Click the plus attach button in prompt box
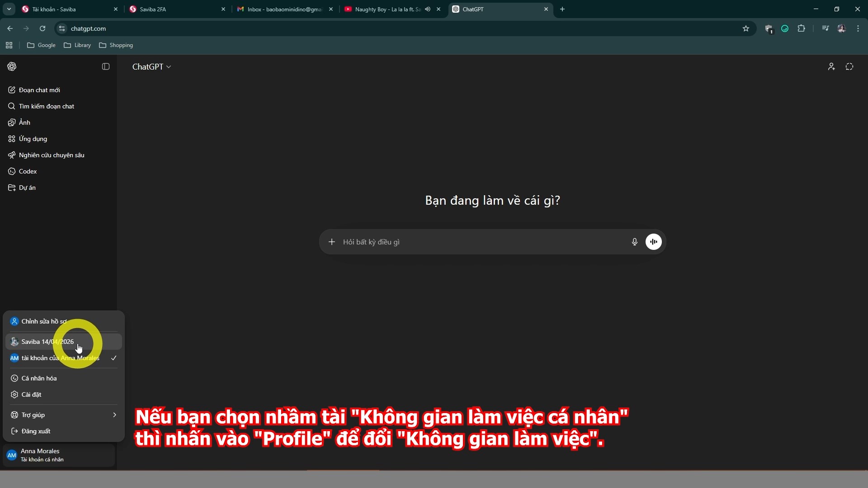 (332, 242)
